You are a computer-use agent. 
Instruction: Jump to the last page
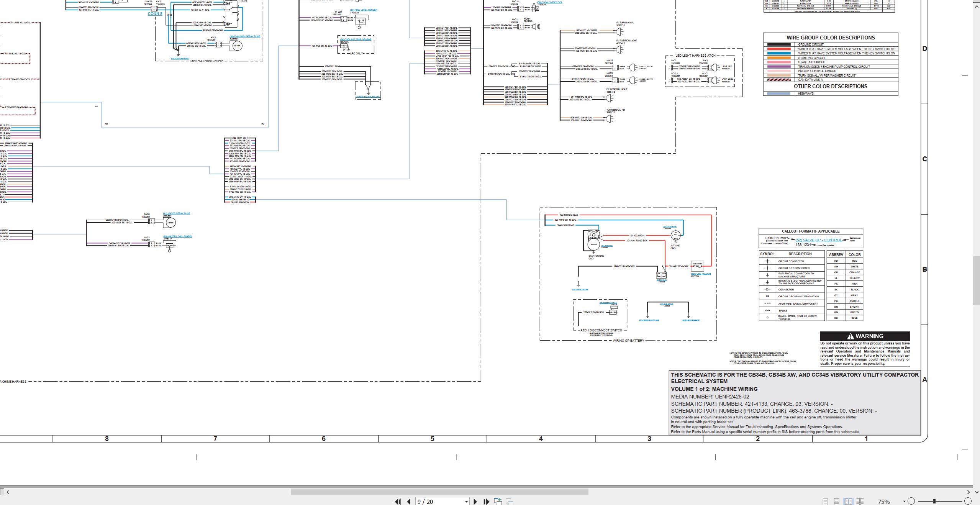click(x=487, y=501)
